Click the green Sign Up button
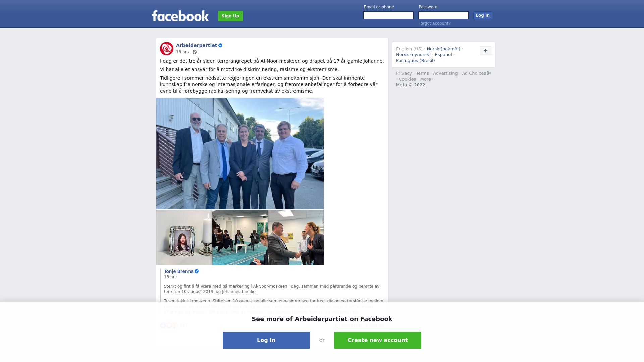 230,16
